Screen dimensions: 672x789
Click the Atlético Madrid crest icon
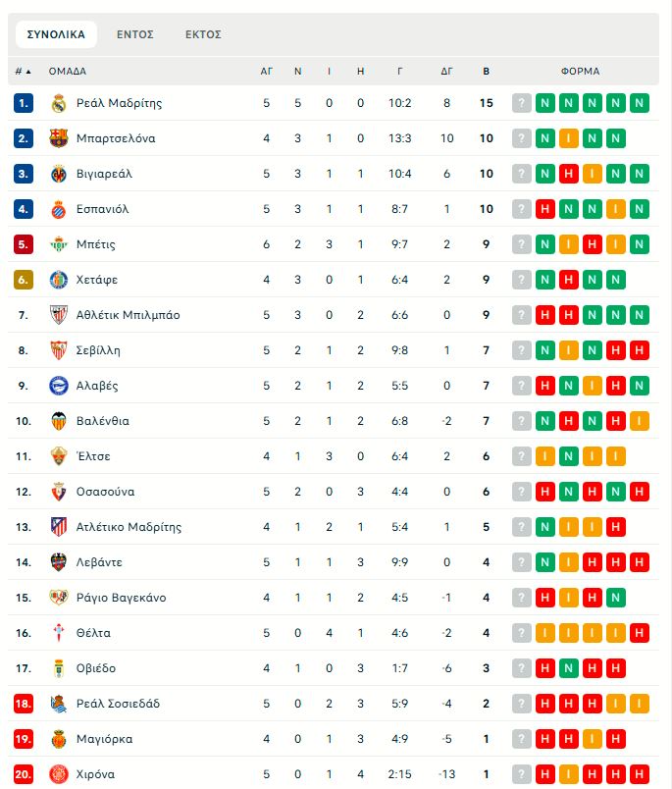(58, 527)
